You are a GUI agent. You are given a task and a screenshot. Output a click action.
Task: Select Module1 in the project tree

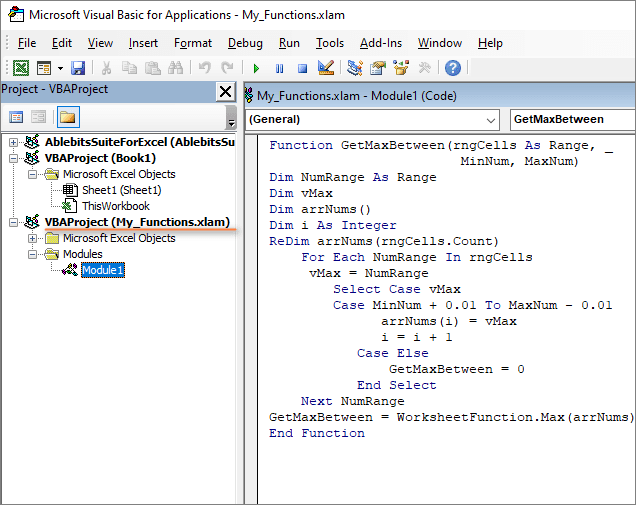(x=102, y=270)
